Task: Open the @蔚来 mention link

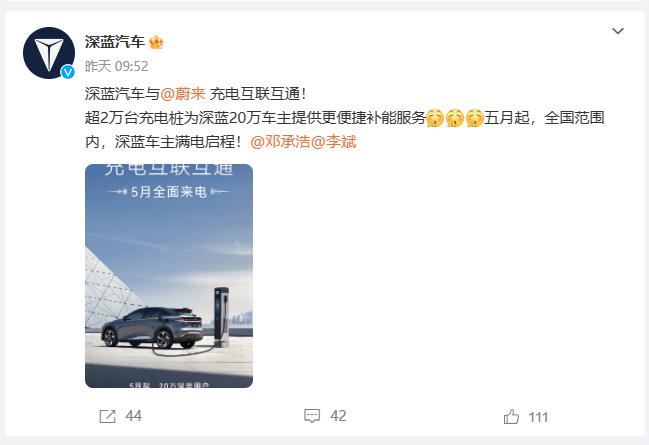Action: [183, 94]
